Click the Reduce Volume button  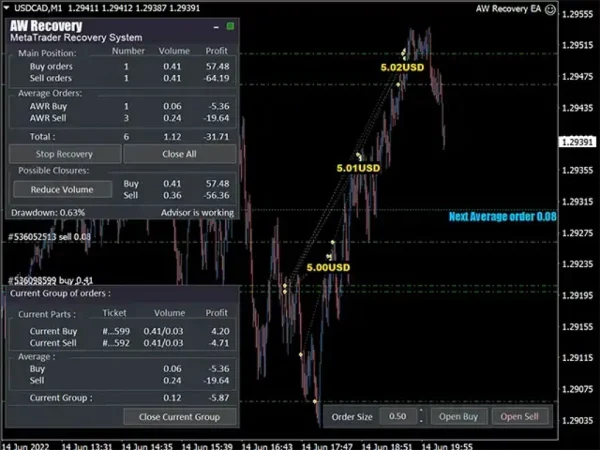62,189
